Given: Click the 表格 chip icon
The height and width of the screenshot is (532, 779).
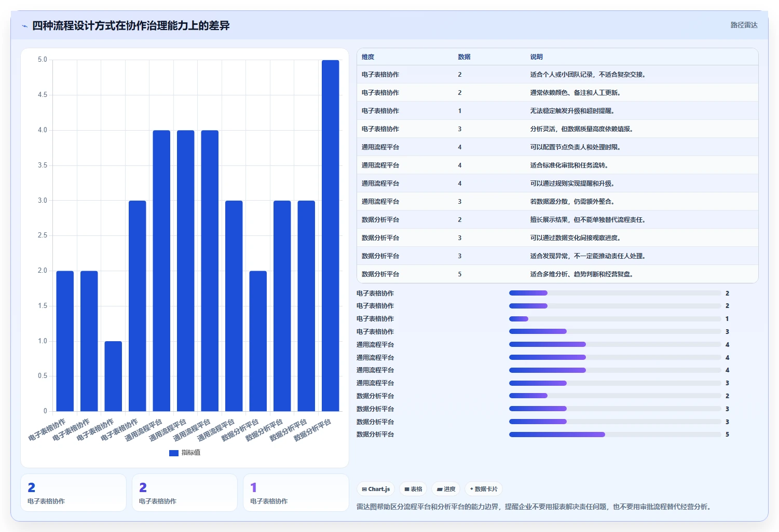Looking at the screenshot, I should 407,489.
